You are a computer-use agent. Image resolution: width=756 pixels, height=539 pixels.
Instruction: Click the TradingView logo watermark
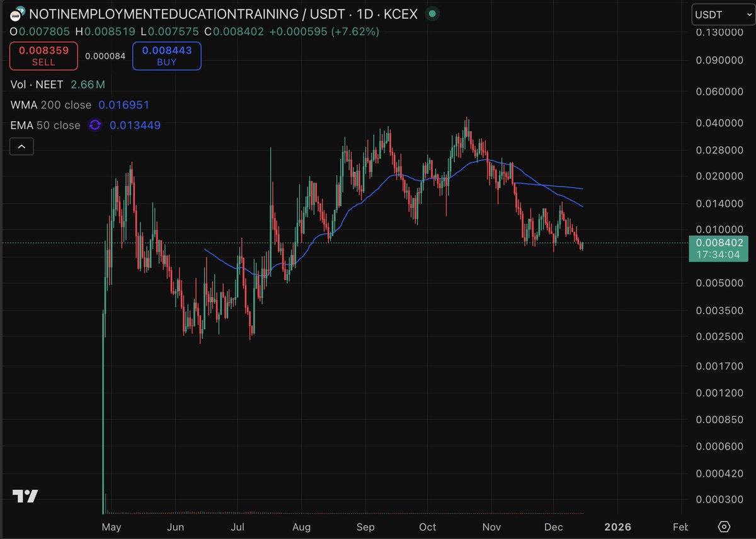click(x=26, y=497)
